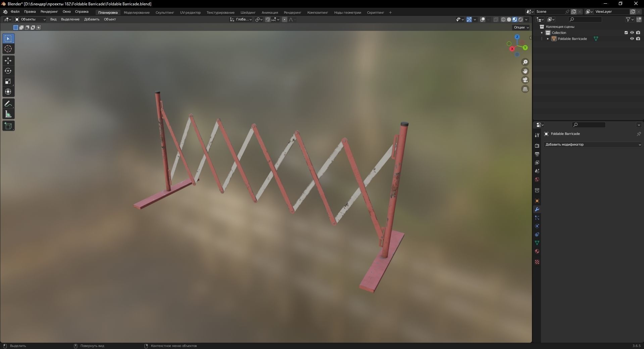Add new workspace with plus button
Image resolution: width=644 pixels, height=349 pixels.
(390, 12)
